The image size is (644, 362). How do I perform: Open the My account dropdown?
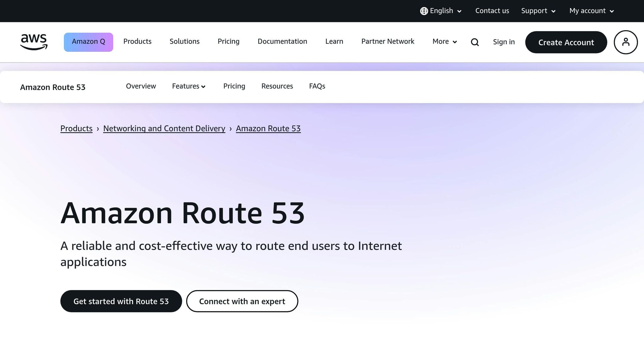[x=591, y=11]
